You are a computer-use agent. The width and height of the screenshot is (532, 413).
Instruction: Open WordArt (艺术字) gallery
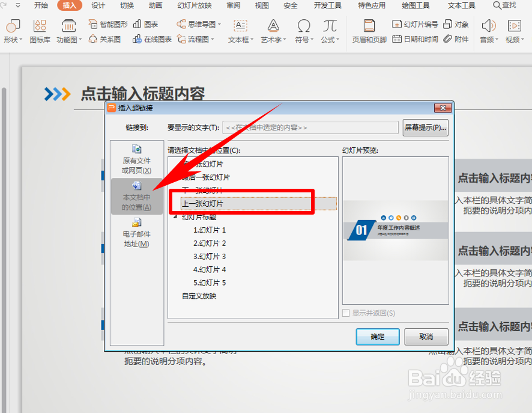(x=273, y=31)
